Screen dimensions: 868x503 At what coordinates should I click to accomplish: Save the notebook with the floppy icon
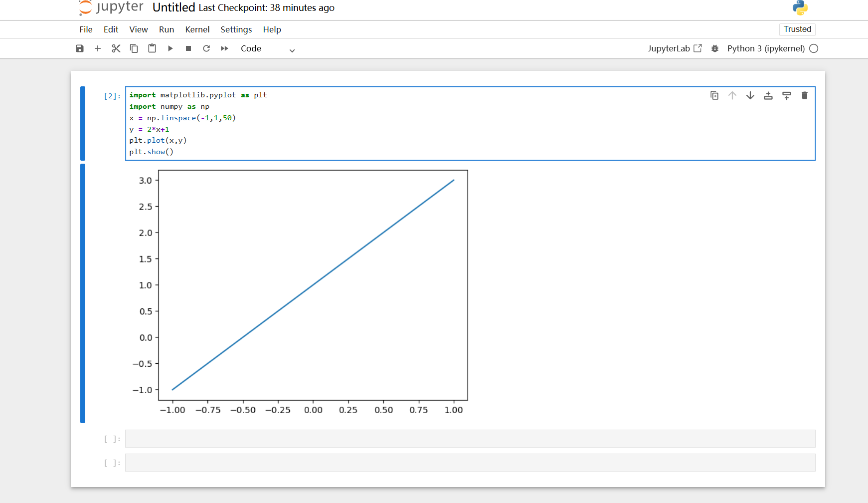[x=80, y=48]
